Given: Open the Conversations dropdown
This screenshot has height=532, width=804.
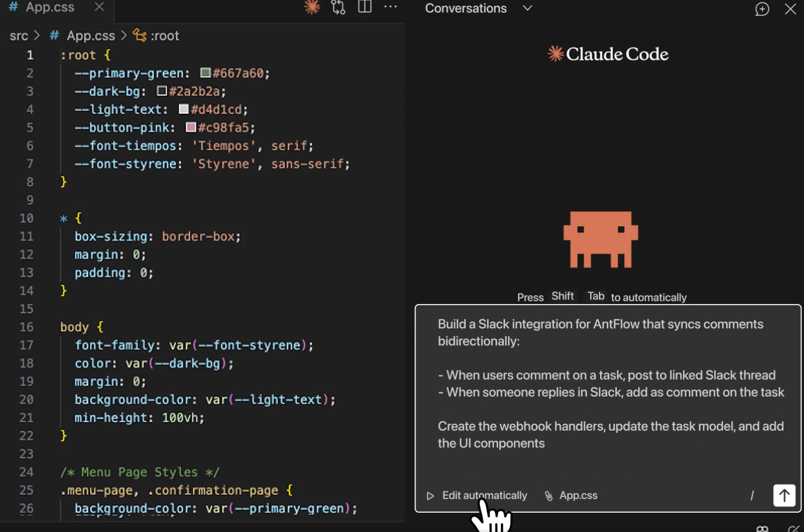Looking at the screenshot, I should point(478,8).
